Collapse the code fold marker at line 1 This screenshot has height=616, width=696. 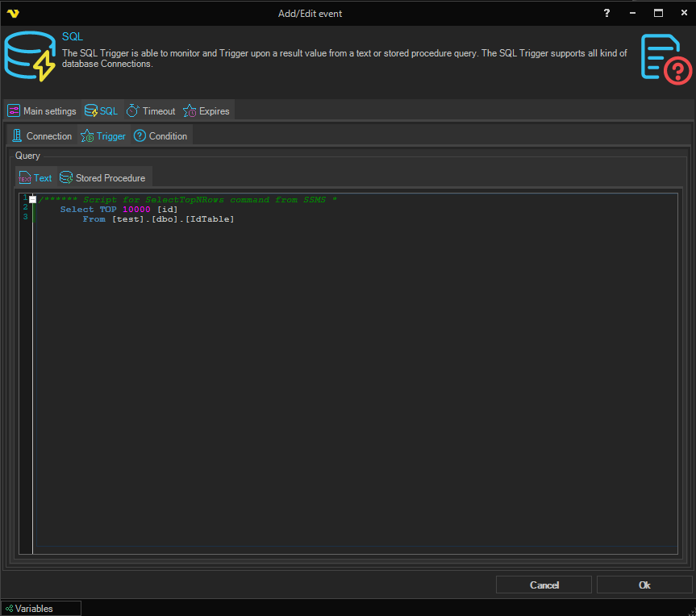pyautogui.click(x=33, y=199)
